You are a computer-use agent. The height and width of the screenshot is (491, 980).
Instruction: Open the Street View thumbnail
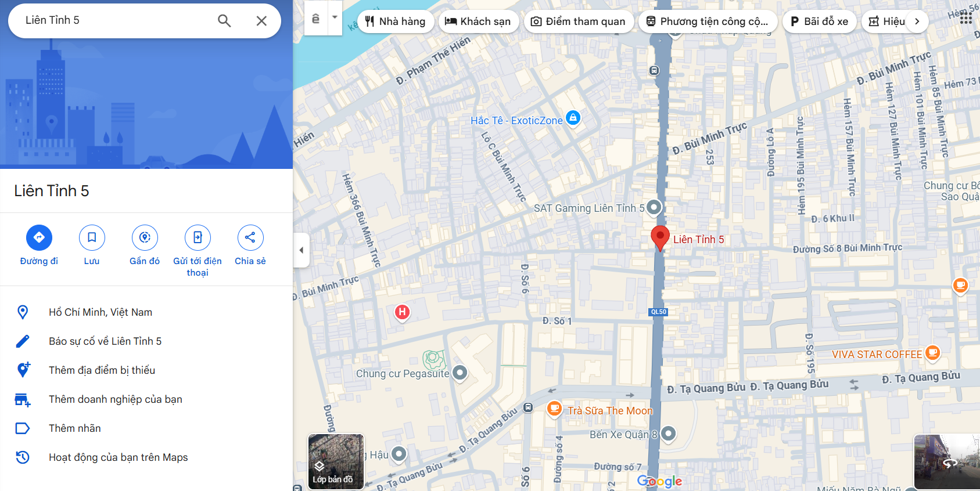coord(947,461)
